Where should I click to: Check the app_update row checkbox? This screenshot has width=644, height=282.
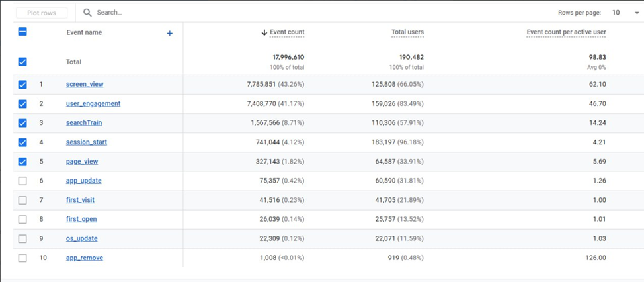[22, 181]
